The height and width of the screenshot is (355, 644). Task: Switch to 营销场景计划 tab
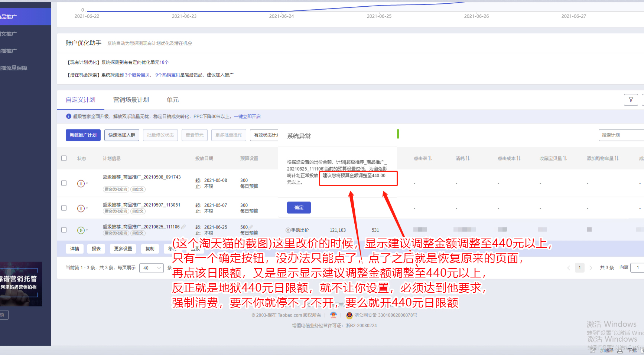[131, 100]
